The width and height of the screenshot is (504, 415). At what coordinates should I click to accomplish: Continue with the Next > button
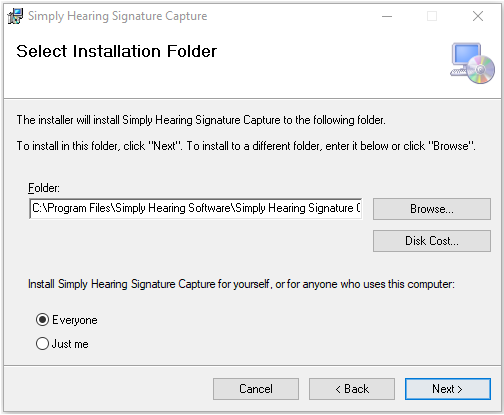(x=448, y=389)
